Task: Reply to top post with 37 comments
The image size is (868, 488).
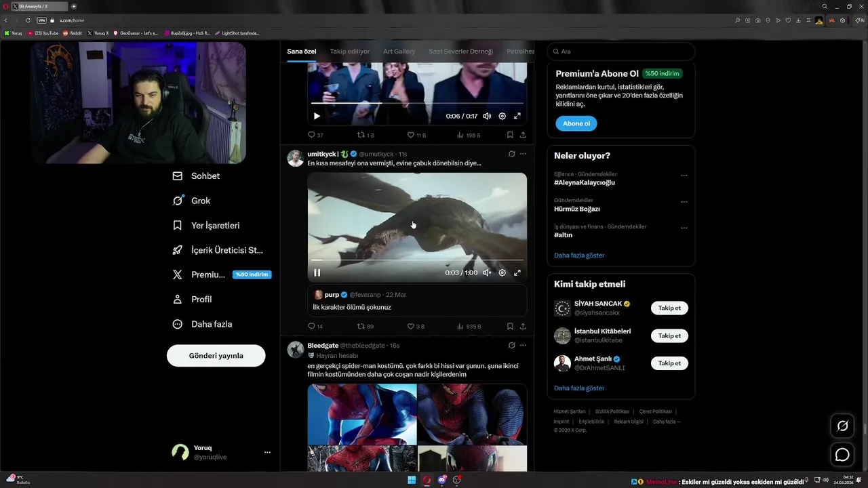Action: 315,135
